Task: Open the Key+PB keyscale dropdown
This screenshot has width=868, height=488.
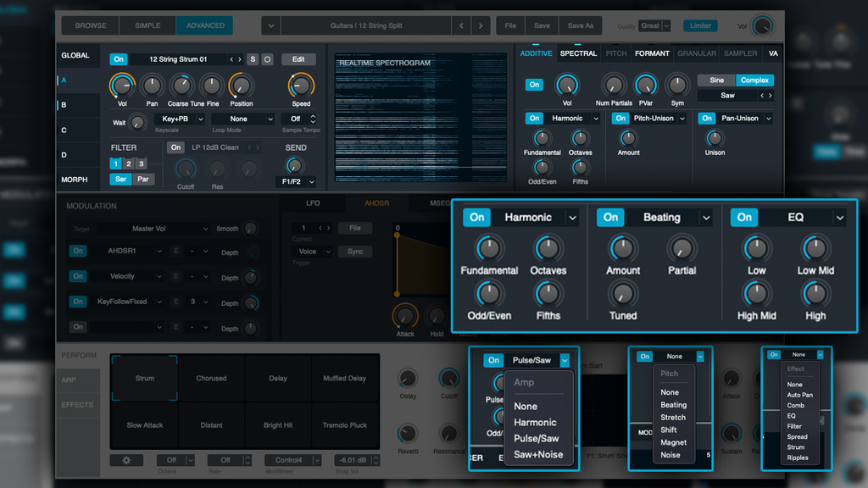Action: [178, 119]
